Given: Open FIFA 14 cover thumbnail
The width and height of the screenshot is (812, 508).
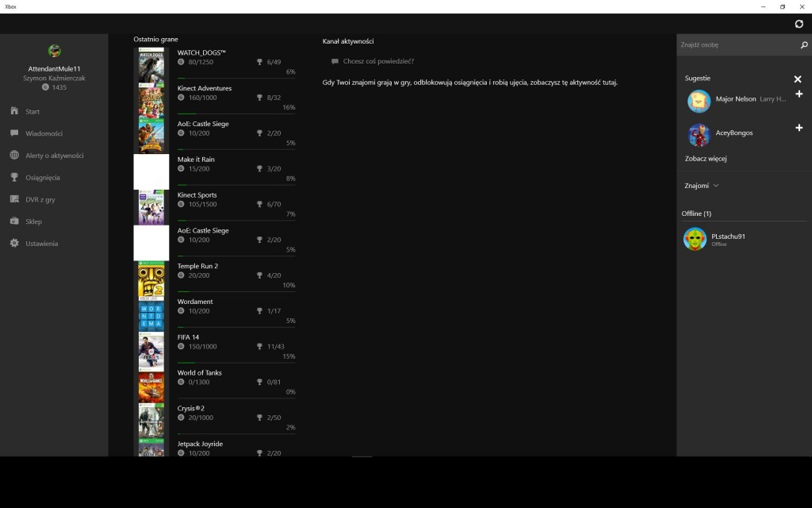Looking at the screenshot, I should (151, 350).
